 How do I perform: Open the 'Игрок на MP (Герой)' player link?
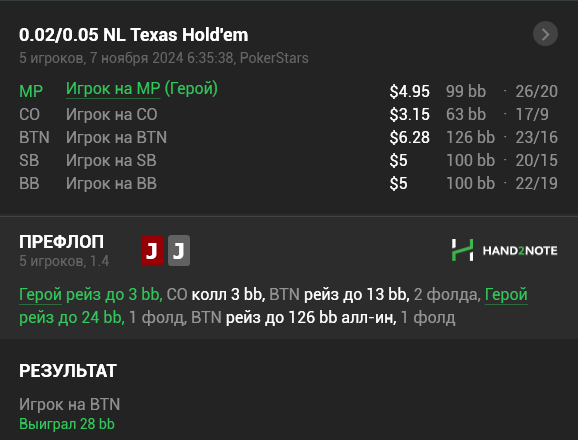point(142,89)
